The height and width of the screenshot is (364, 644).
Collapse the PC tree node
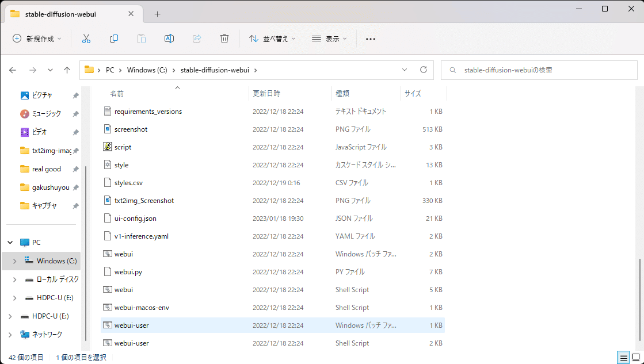[10, 243]
